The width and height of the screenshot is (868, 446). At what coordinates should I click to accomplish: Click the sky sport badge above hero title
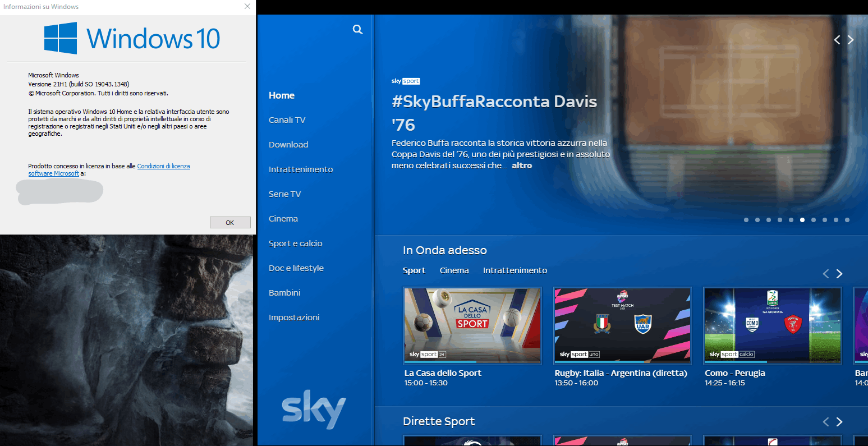point(406,81)
